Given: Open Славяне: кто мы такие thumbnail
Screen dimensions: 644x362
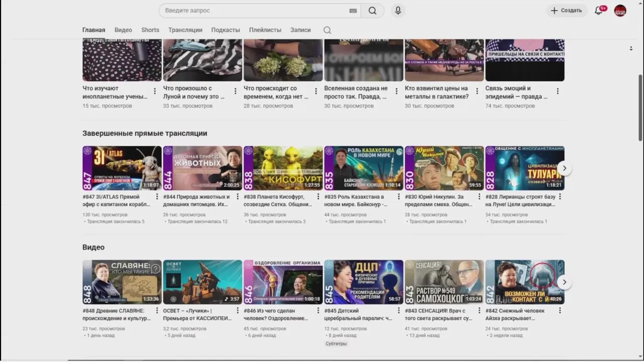Looking at the screenshot, I should click(x=122, y=282).
